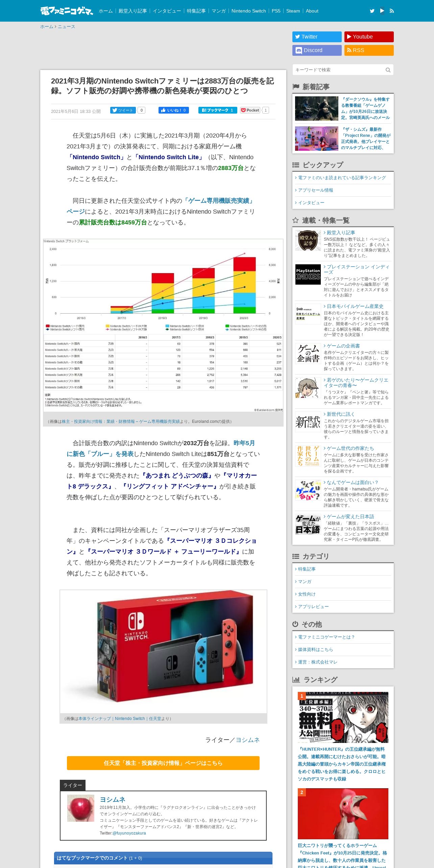Open the 電ファミニコゲーマーとは？ link
Viewport: 434px width, 868px height.
(326, 637)
